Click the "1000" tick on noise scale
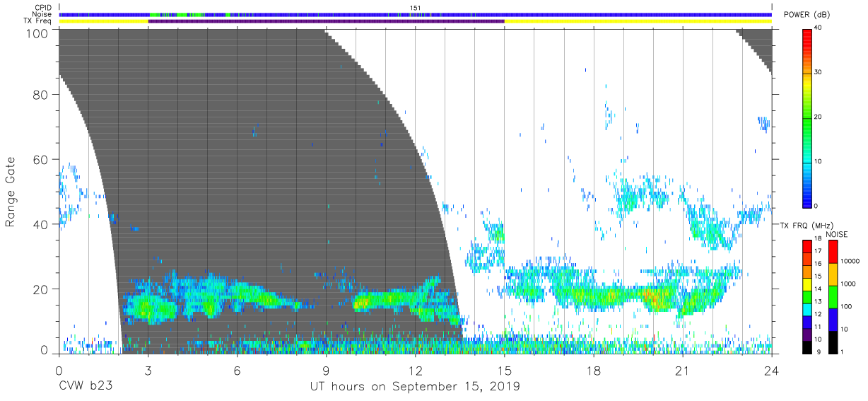Screen dimensions: 868x401 848,284
